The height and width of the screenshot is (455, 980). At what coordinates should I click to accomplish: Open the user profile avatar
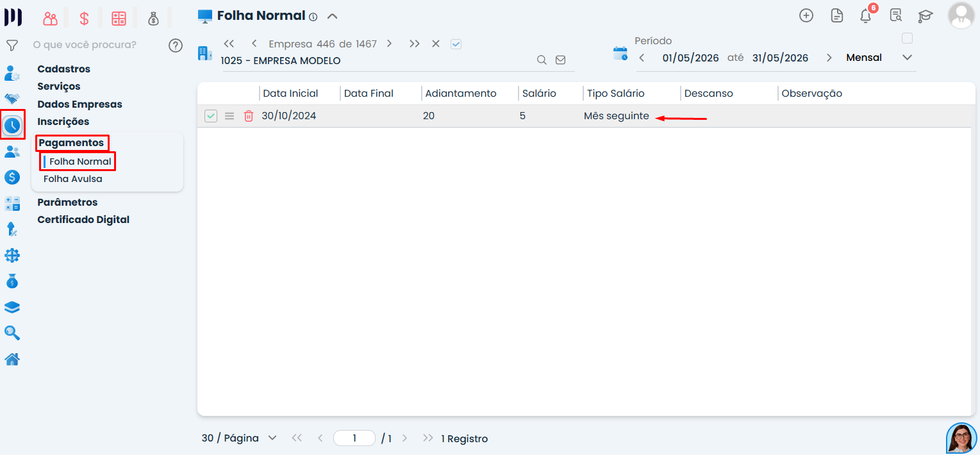tap(961, 16)
